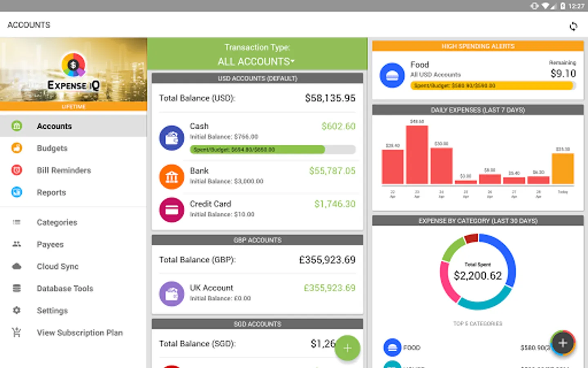Go to Bill Reminders menu item
The height and width of the screenshot is (368, 588).
[x=73, y=170]
